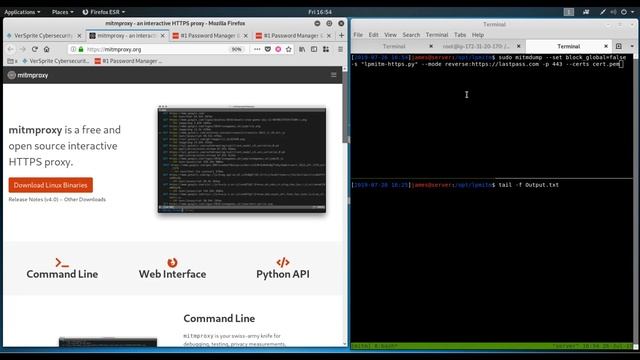Open VerSprite Cybersecurity bookmark
The width and height of the screenshot is (640, 360).
tap(56, 61)
